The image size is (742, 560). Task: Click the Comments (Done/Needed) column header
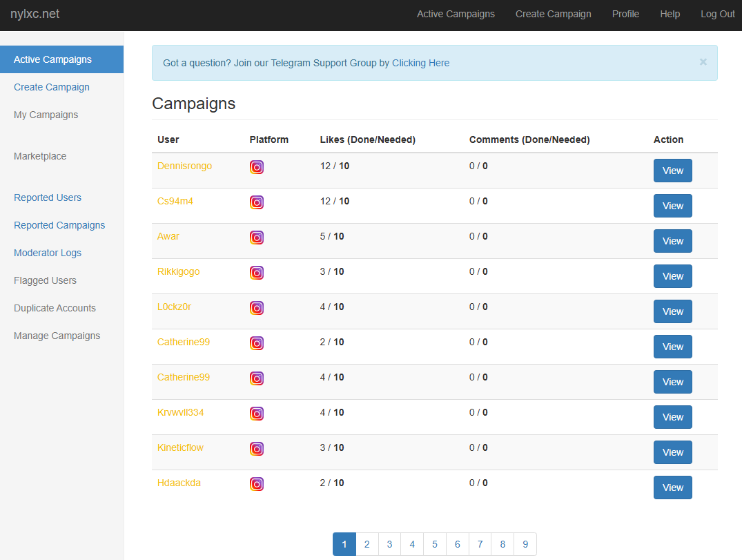529,139
